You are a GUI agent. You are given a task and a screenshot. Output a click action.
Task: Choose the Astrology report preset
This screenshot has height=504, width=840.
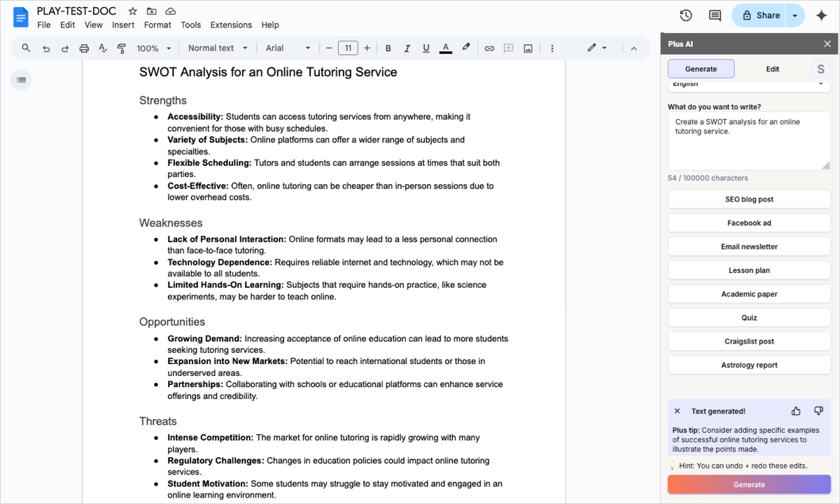[x=749, y=365]
